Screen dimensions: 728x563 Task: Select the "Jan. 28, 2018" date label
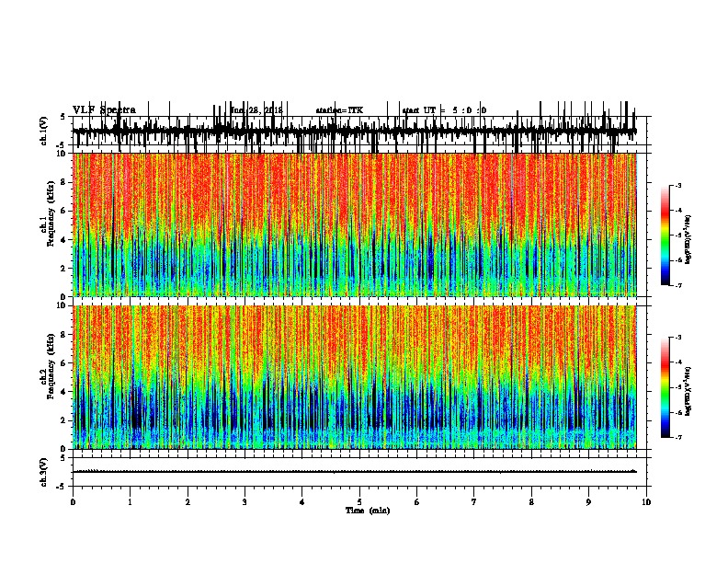click(256, 110)
